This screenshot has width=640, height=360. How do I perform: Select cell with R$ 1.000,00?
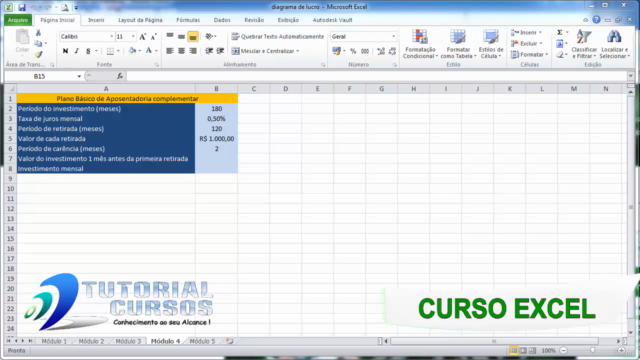216,139
